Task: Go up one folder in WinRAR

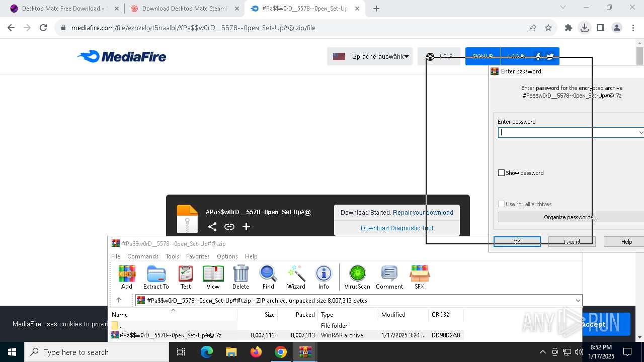Action: coord(119,300)
